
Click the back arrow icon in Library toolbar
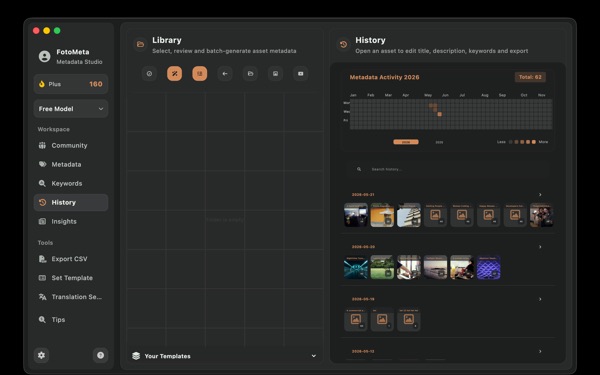click(x=225, y=73)
